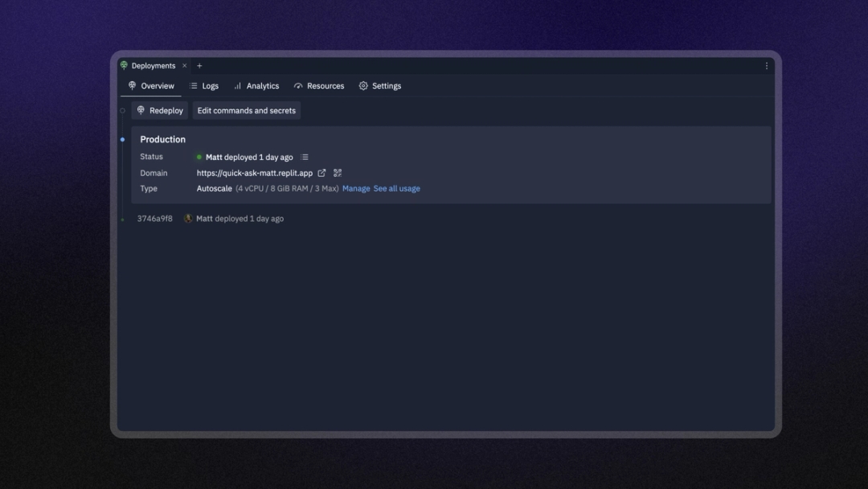Screen dimensions: 868x489
Task: Select the Deployments pane tab
Action: click(x=155, y=65)
